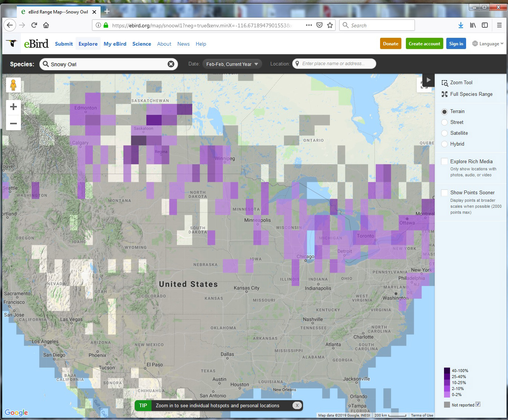Screen dimensions: 508x420
Task: Open the Date range dropdown
Action: (232, 64)
